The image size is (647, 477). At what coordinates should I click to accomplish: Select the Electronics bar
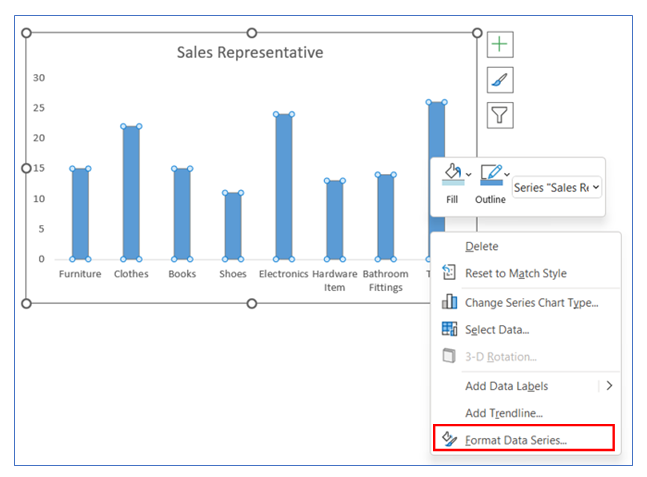pos(284,187)
